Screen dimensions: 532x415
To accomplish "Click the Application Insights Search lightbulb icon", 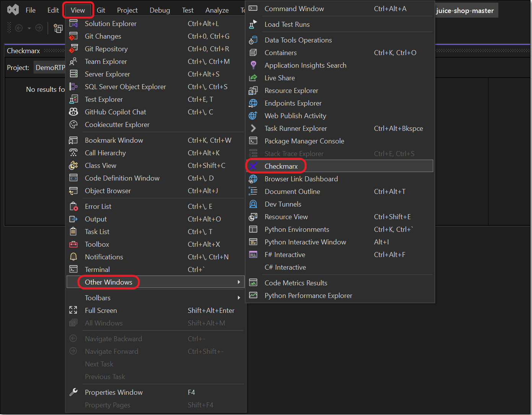I will [253, 65].
